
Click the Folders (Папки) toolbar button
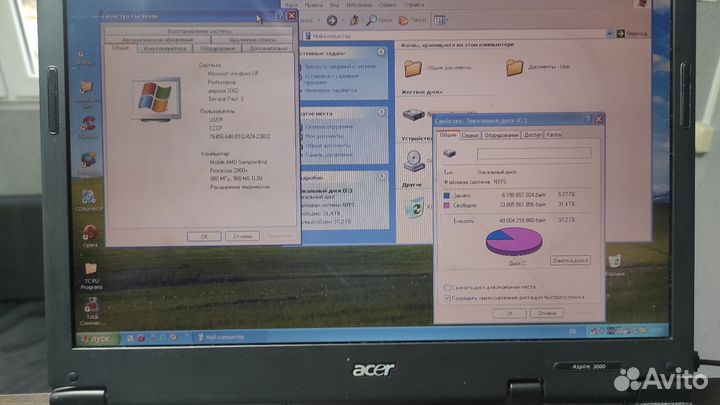pos(412,20)
